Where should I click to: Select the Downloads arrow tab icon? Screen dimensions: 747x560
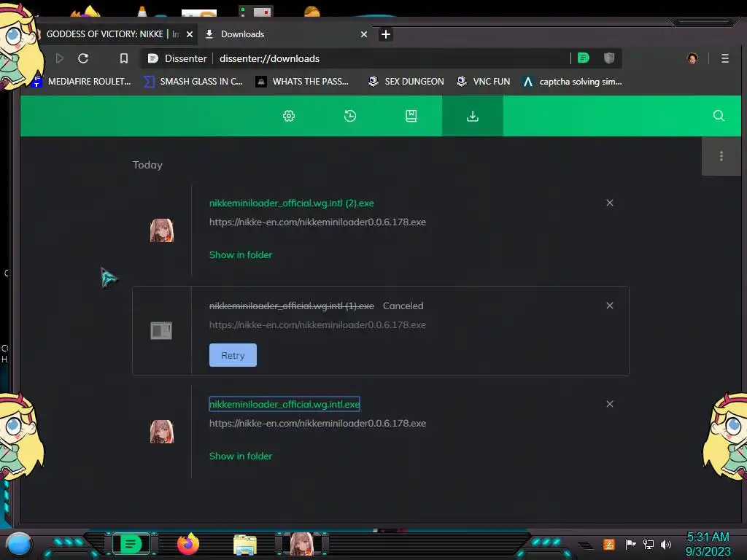[473, 116]
